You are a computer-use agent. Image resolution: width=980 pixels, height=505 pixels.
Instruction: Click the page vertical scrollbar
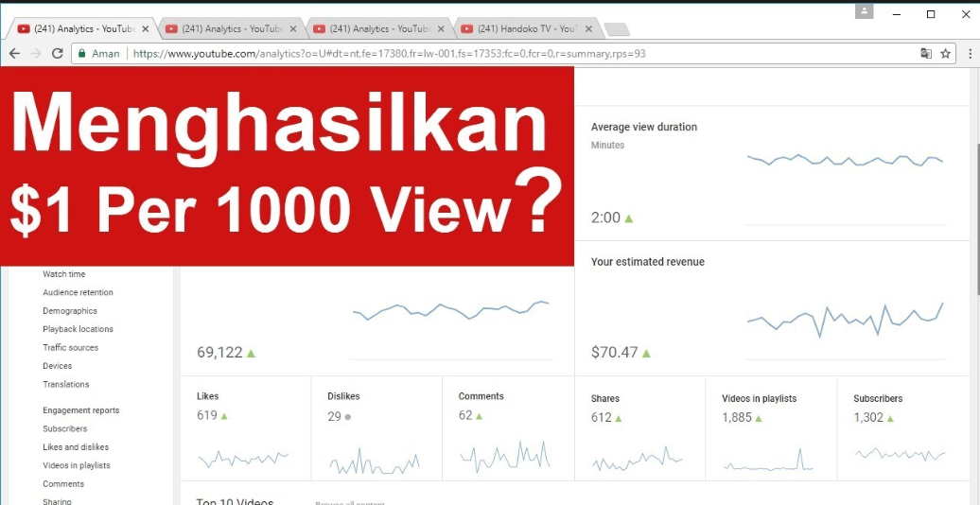point(976,218)
